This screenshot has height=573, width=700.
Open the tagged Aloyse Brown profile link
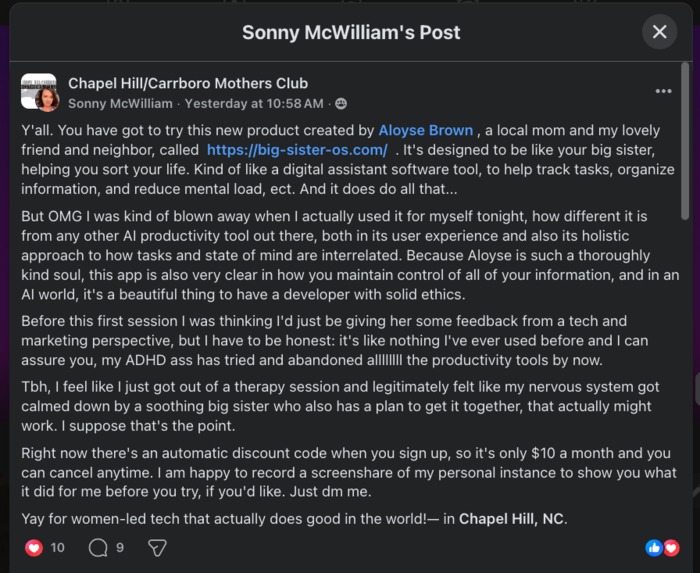point(425,130)
